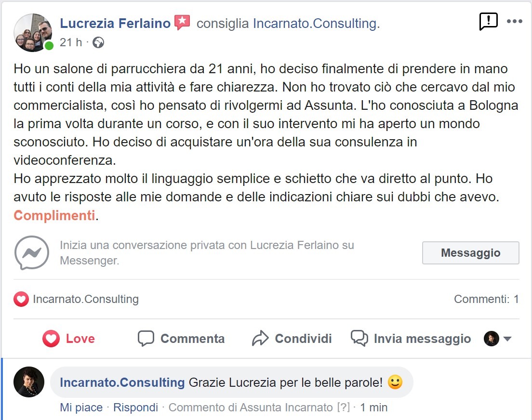Click the globe public privacy icon
The image size is (532, 420).
pyautogui.click(x=98, y=42)
